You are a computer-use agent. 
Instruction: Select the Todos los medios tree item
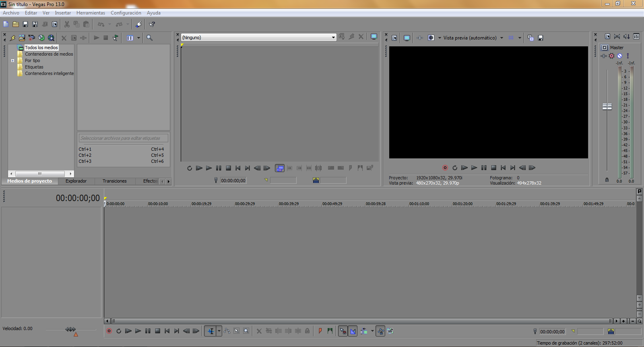tap(41, 48)
